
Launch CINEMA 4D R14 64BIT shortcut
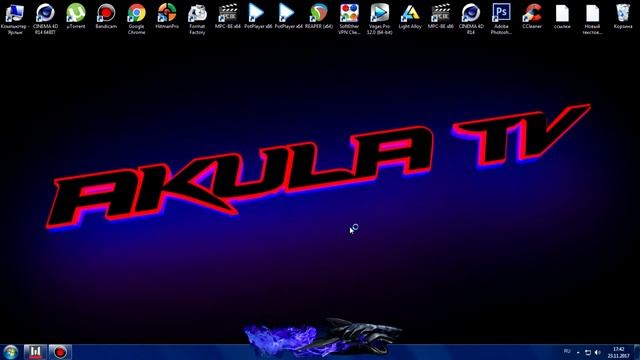click(45, 18)
